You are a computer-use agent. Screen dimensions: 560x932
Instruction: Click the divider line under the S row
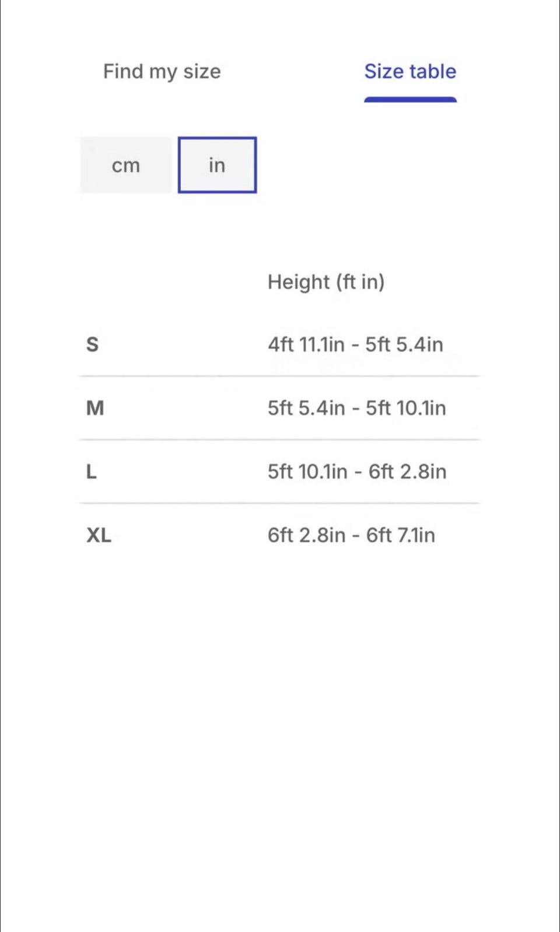pos(280,376)
